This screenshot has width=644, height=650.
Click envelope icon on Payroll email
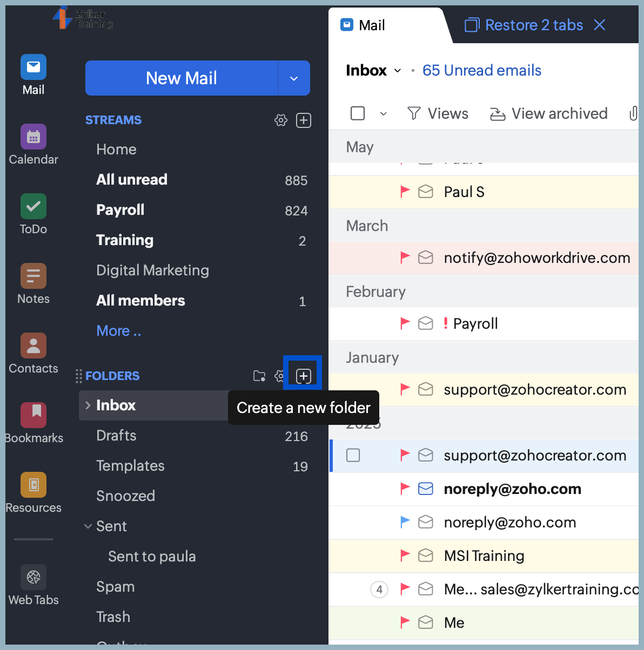[x=426, y=323]
